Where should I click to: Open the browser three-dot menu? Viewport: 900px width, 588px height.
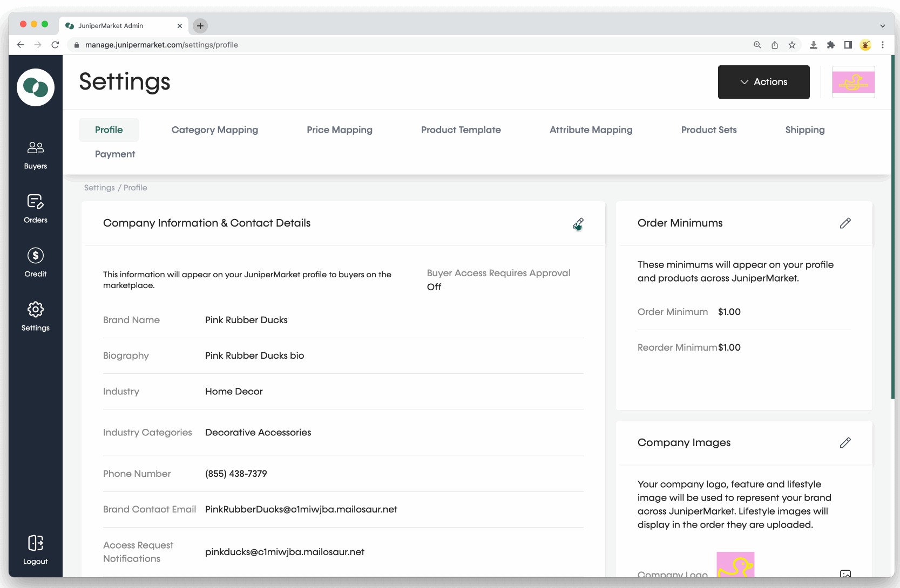pyautogui.click(x=883, y=45)
